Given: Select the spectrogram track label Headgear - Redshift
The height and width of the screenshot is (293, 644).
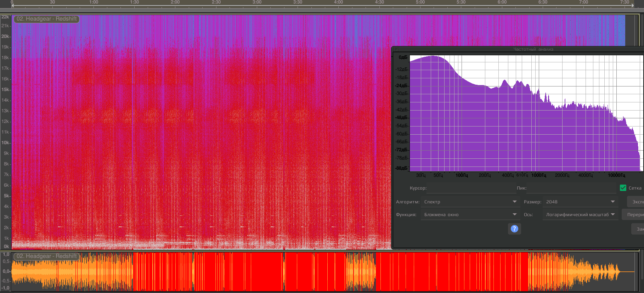Looking at the screenshot, I should click(46, 19).
